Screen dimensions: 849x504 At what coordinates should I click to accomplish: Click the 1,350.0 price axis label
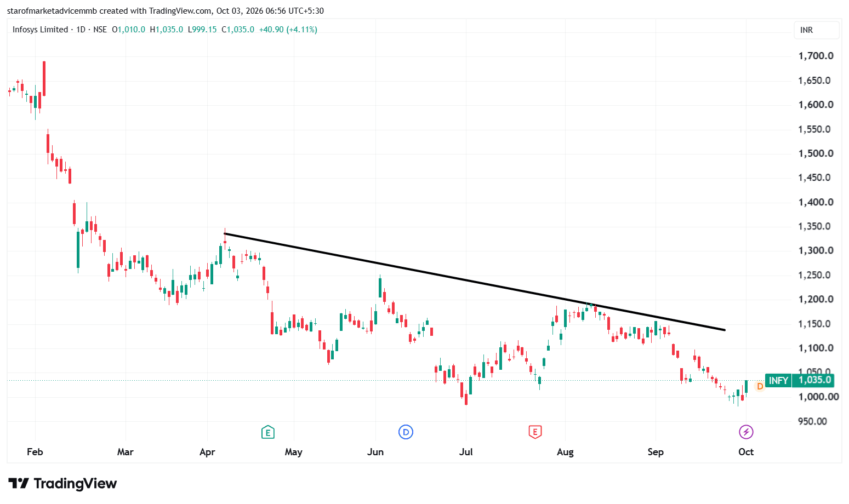pos(814,226)
